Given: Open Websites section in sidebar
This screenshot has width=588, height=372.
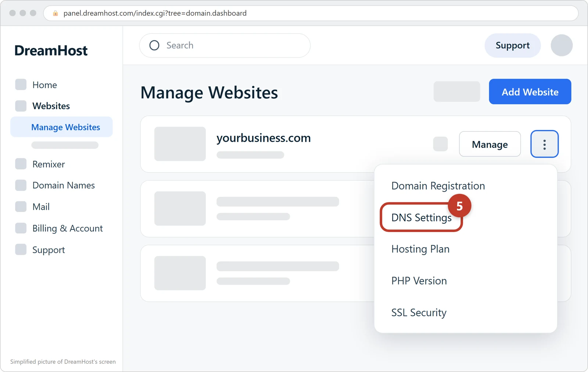Looking at the screenshot, I should tap(51, 106).
